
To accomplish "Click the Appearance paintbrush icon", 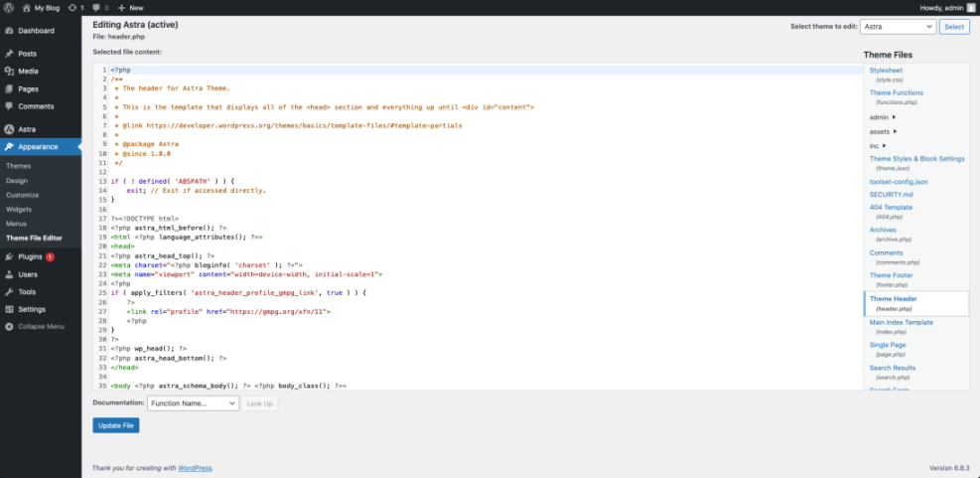I will coord(9,147).
